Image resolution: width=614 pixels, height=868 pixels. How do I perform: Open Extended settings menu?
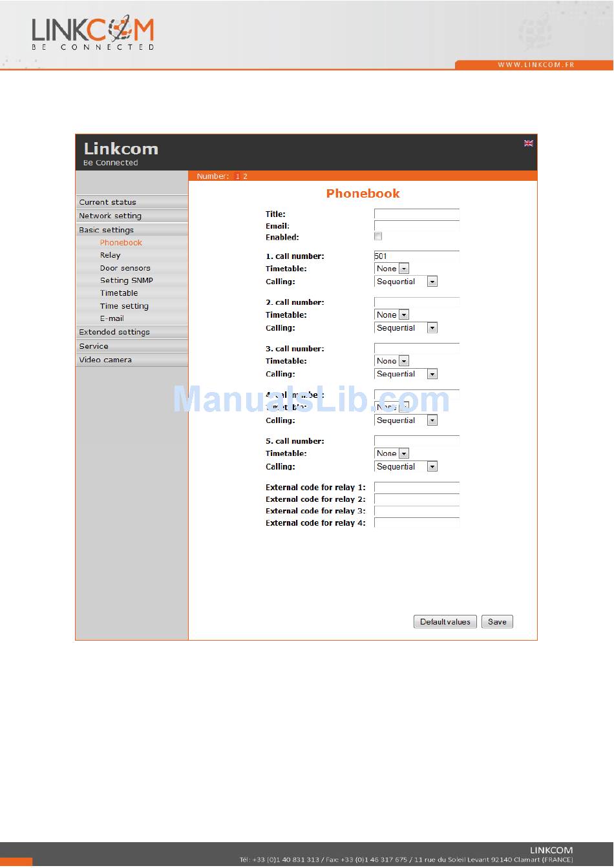point(132,332)
